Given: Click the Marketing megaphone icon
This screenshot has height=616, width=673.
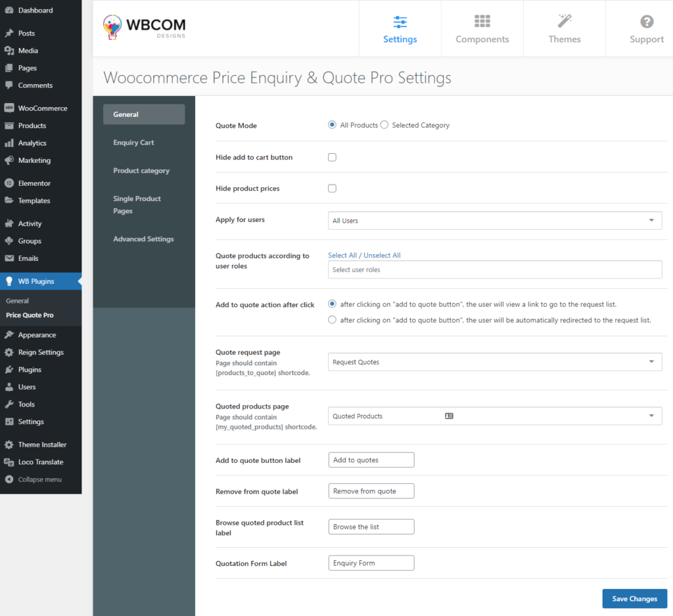Looking at the screenshot, I should point(9,160).
